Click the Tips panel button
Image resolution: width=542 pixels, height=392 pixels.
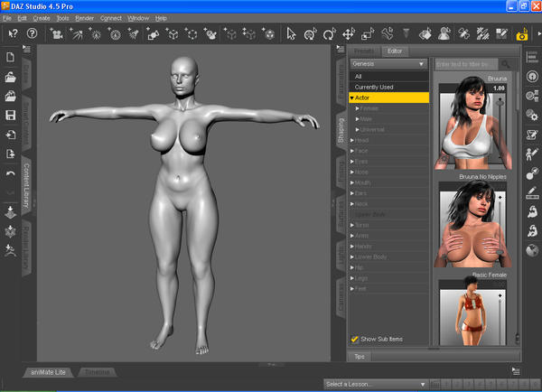coord(359,356)
